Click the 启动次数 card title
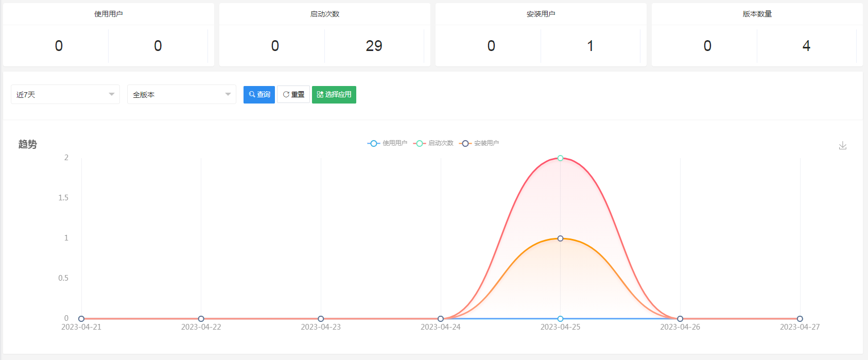The height and width of the screenshot is (360, 868). pos(325,14)
